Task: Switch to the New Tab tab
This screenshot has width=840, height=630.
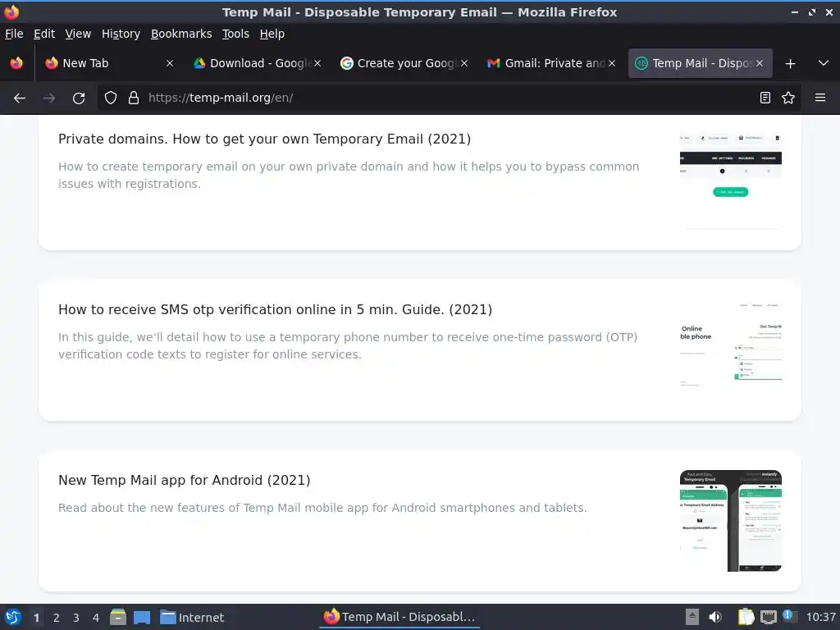Action: (x=109, y=63)
